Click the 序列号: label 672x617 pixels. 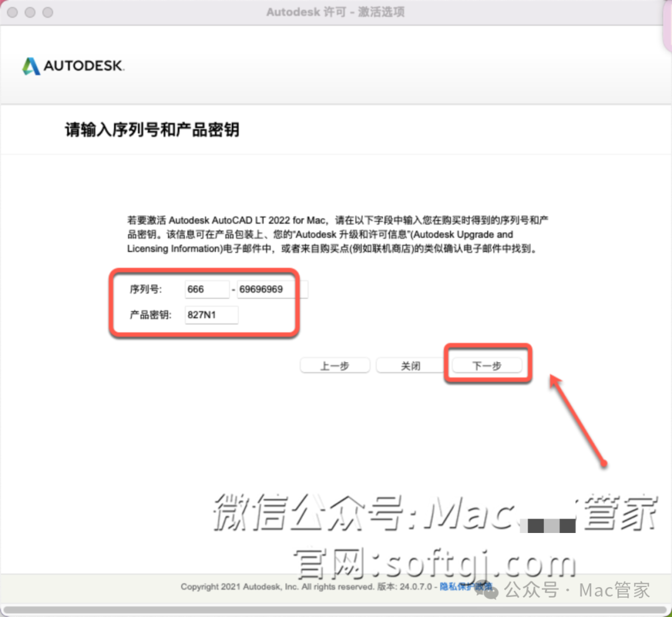(146, 290)
